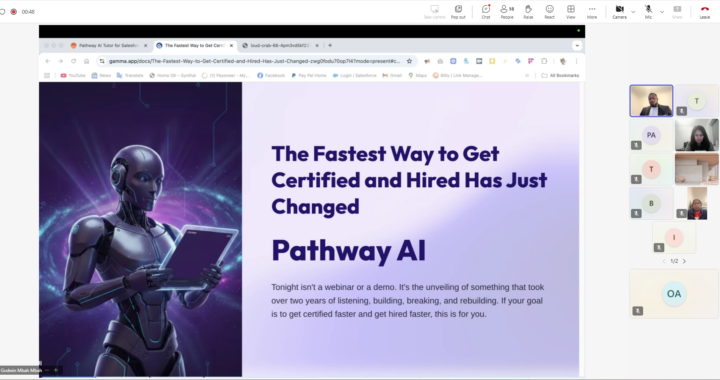Select the presenter's video thumbnail
The width and height of the screenshot is (720, 380).
point(651,101)
